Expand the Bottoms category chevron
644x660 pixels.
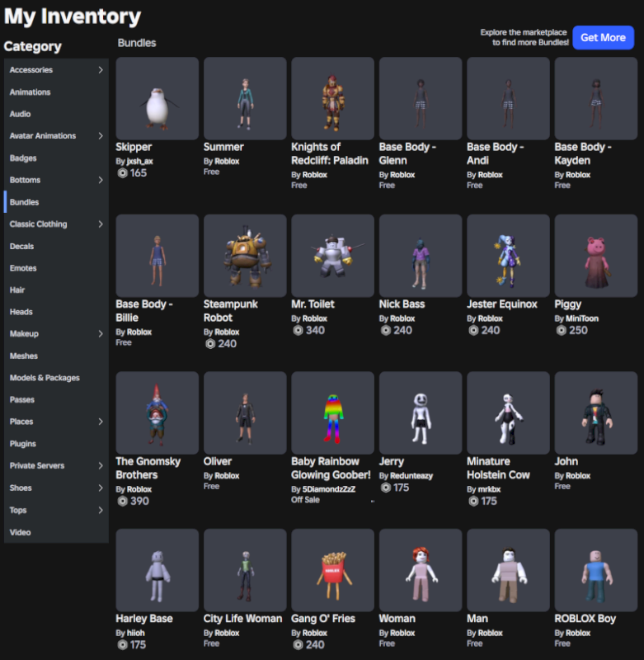pos(101,180)
